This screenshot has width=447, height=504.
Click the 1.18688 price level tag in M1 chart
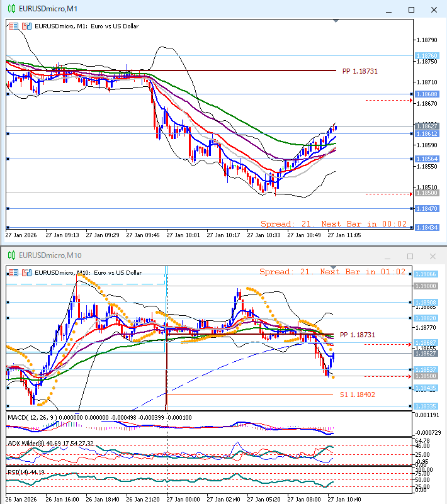[x=426, y=94]
